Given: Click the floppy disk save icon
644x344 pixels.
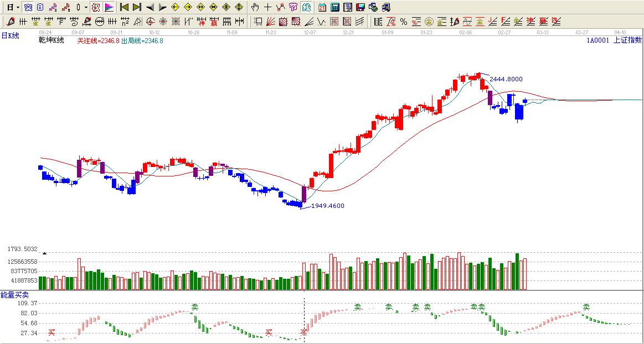Looking at the screenshot, I should pyautogui.click(x=360, y=7).
